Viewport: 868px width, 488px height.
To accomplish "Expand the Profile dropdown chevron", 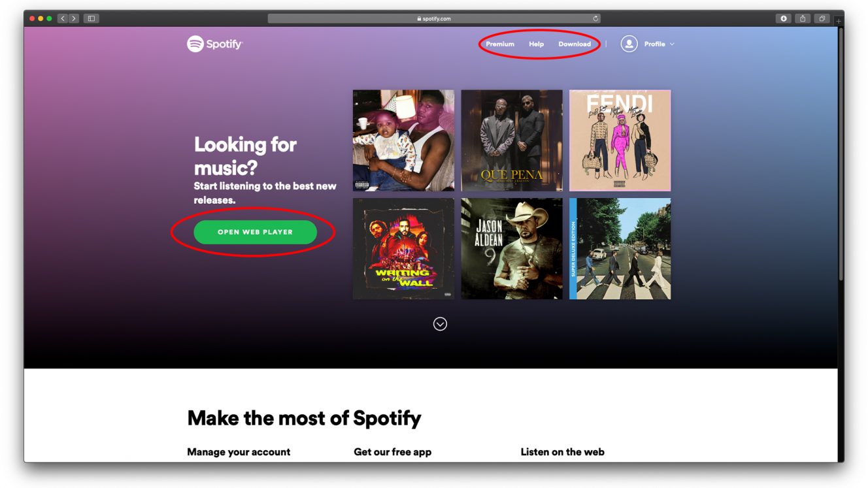I will 672,44.
